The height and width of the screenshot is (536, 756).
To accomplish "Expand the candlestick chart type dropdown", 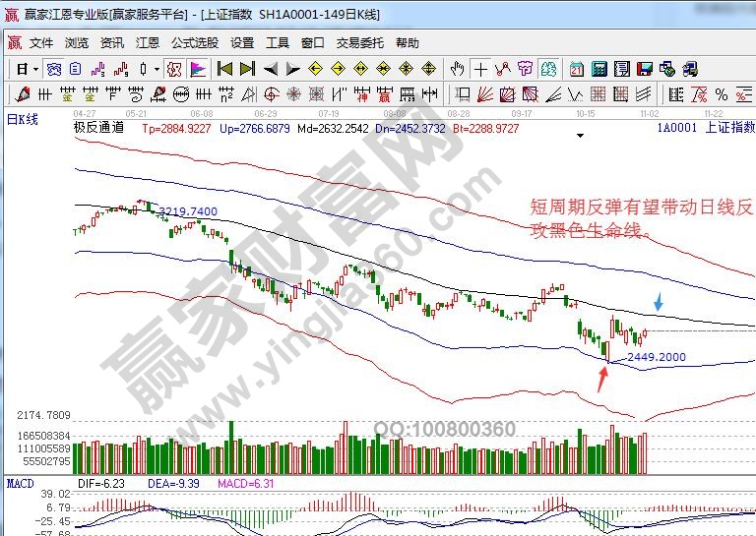I will [157, 69].
